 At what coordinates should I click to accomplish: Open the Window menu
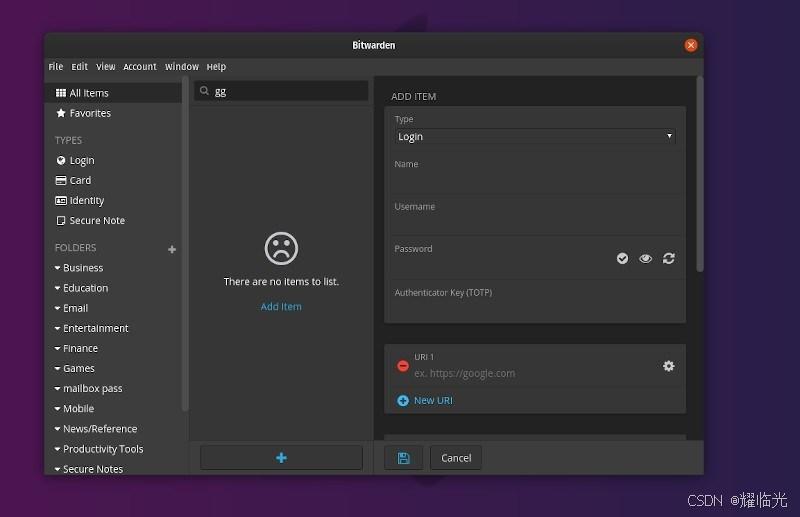pyautogui.click(x=182, y=66)
